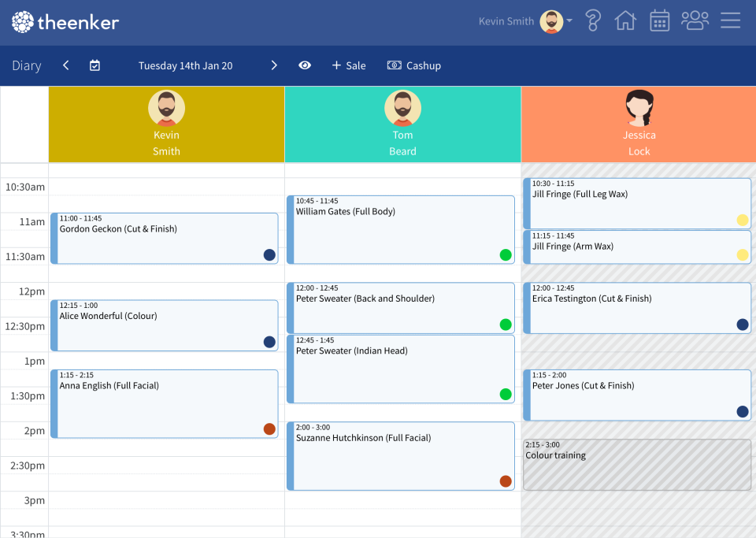This screenshot has height=538, width=756.
Task: Select the Colour training block
Action: tap(636, 465)
